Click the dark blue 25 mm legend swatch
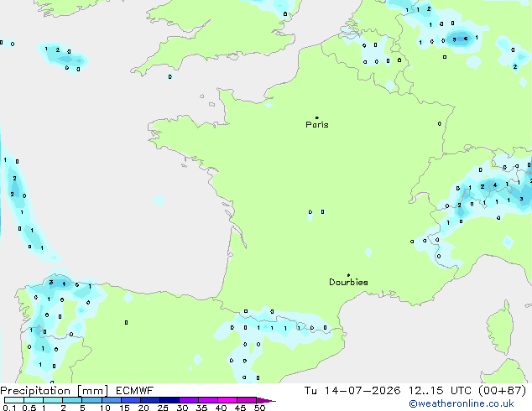 (x=170, y=400)
